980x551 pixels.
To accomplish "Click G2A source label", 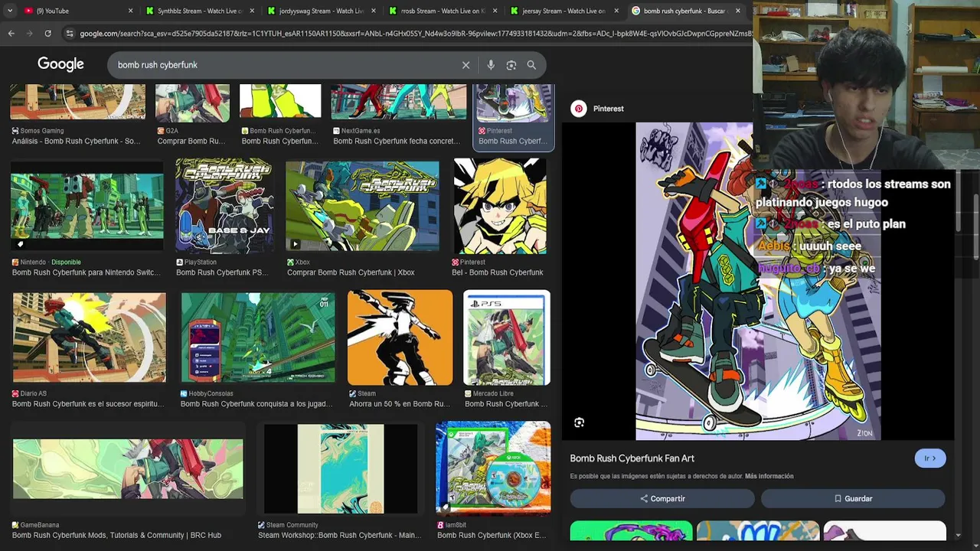I will (172, 131).
